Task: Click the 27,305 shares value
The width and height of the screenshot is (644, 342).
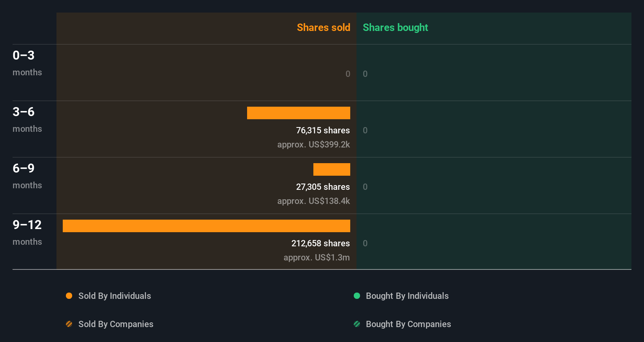Action: [x=323, y=187]
